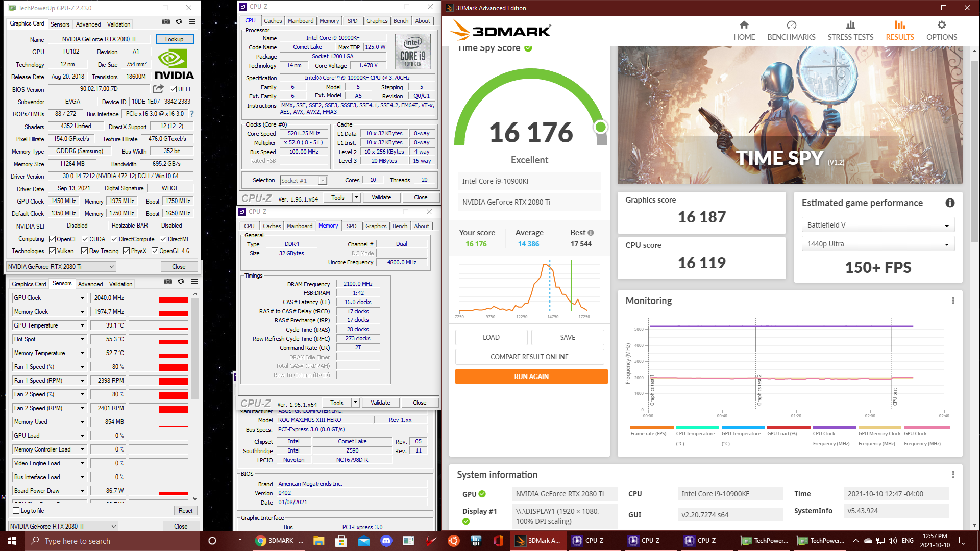Open the Tools dropdown arrow in top CPU-Z window

(x=356, y=197)
